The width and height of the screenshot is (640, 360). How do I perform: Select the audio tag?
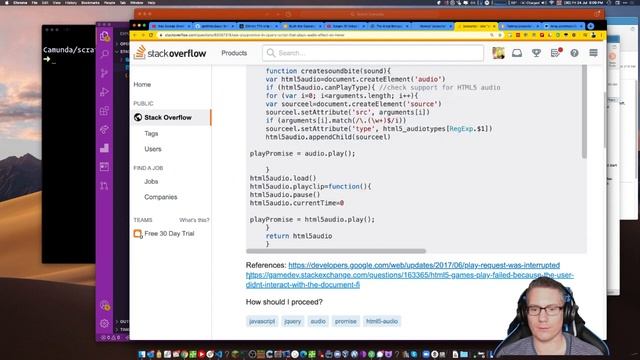(318, 321)
